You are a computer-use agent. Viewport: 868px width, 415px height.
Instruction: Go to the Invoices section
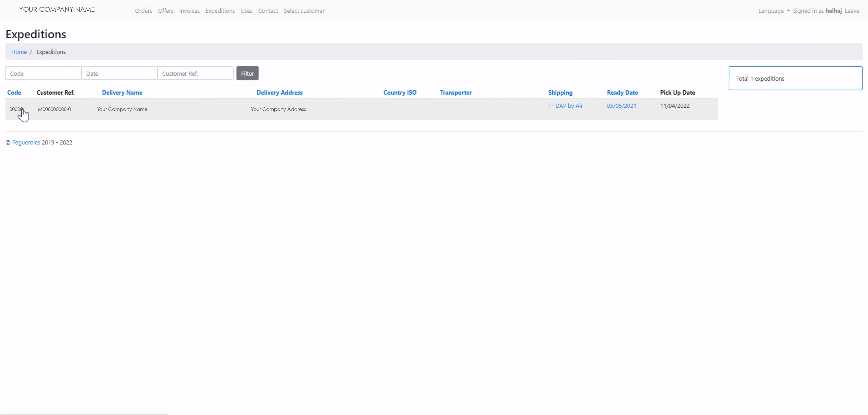pos(189,11)
